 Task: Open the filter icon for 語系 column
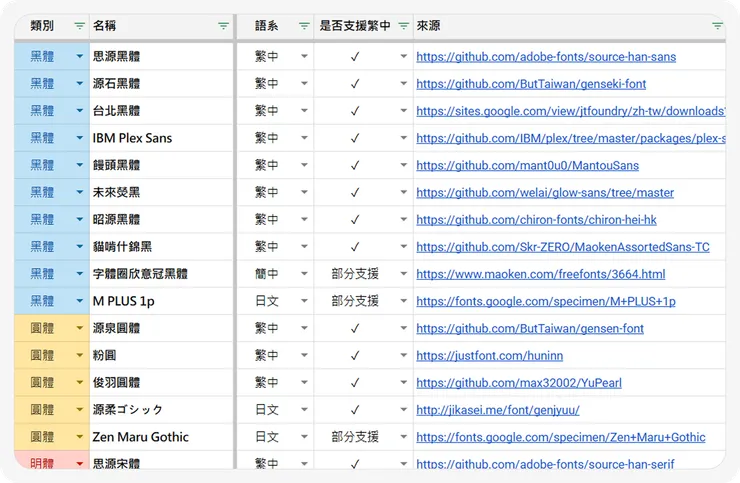[x=304, y=25]
